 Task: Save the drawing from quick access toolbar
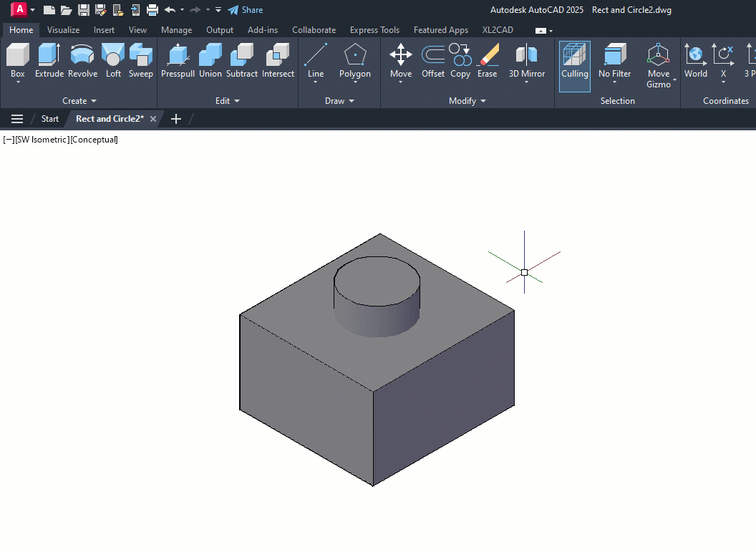tap(84, 9)
